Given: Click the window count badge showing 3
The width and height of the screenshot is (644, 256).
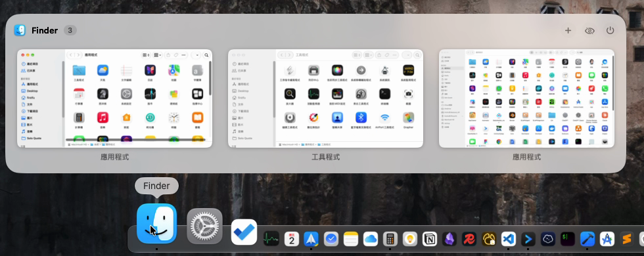Looking at the screenshot, I should [x=70, y=30].
